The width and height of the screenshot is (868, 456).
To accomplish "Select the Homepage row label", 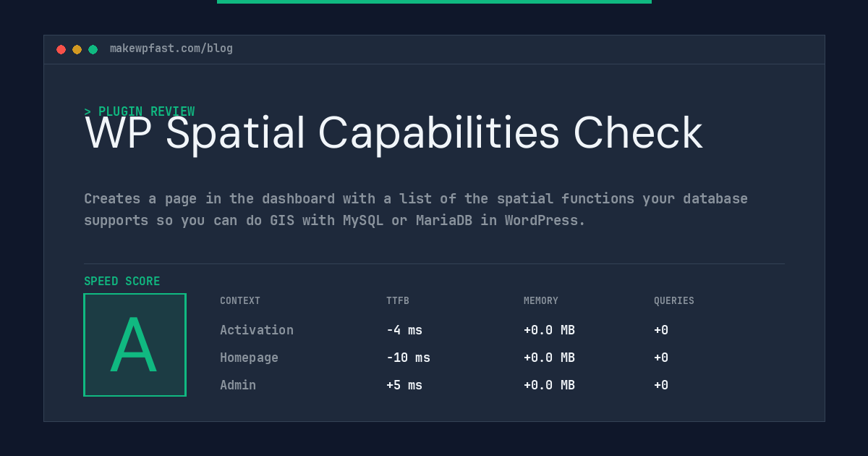I will [x=249, y=358].
